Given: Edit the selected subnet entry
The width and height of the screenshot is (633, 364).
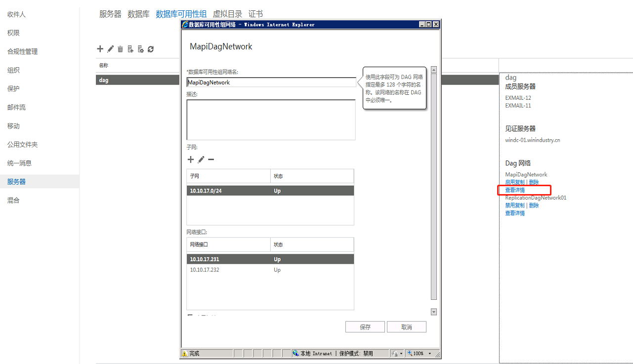Looking at the screenshot, I should pyautogui.click(x=201, y=160).
